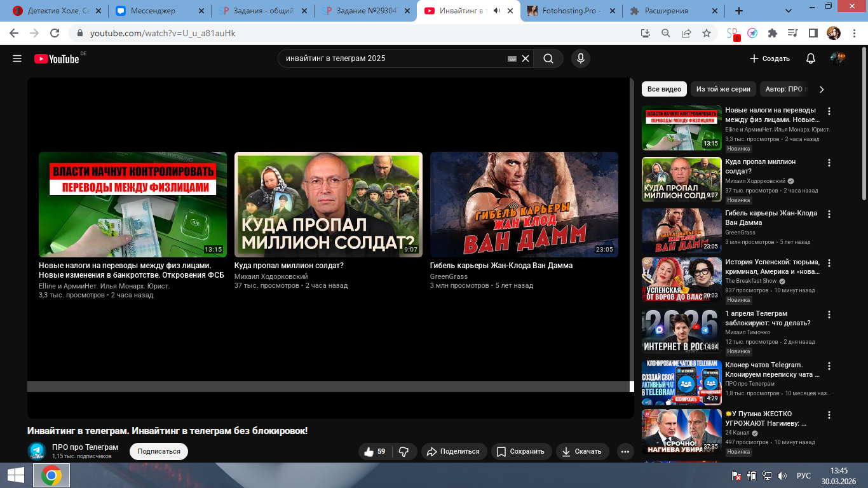Open the Chrome profile avatar
The image size is (868, 488).
pyautogui.click(x=833, y=33)
